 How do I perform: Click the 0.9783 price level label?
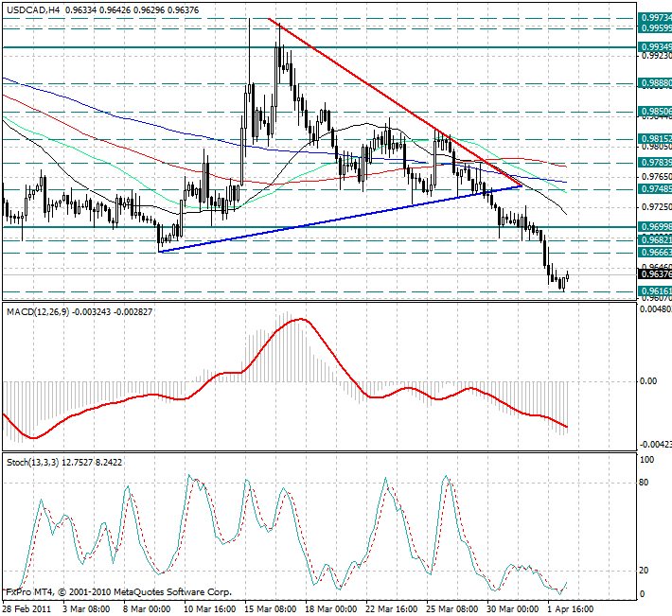[x=655, y=163]
